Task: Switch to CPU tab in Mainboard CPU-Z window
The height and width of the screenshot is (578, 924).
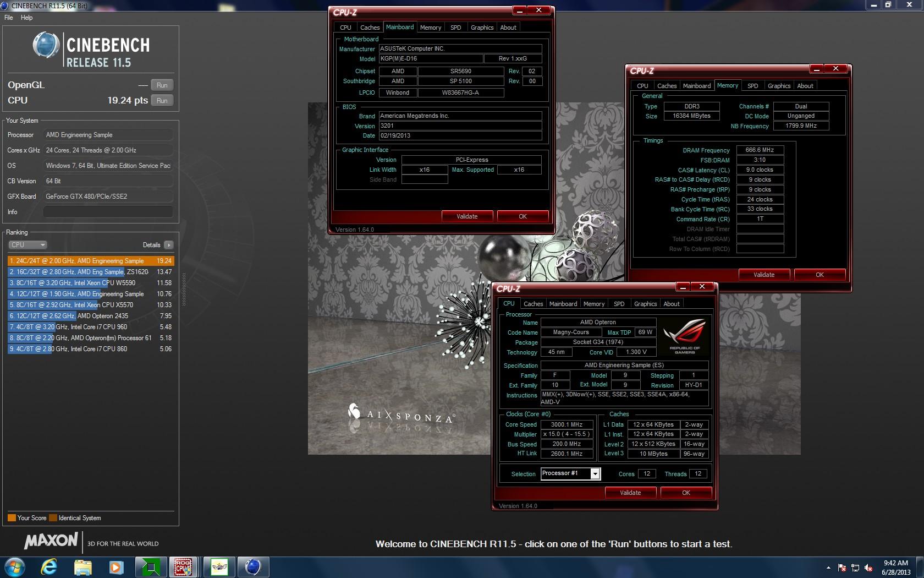Action: click(345, 28)
